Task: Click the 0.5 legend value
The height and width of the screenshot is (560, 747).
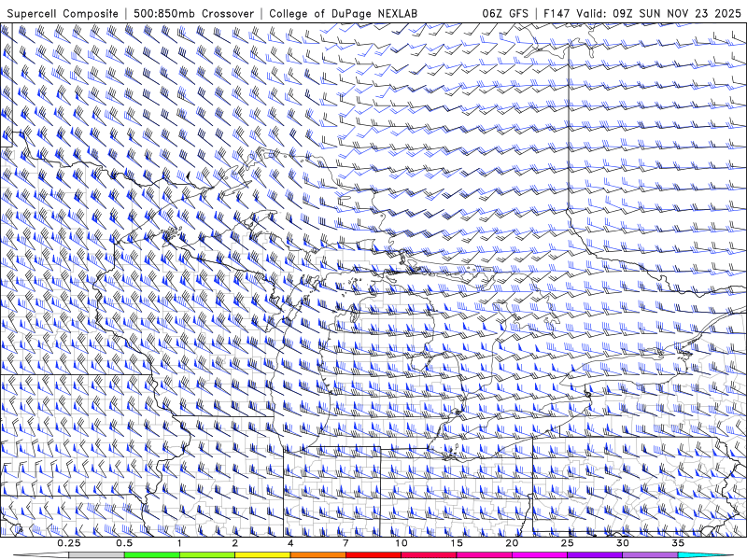Action: point(124,543)
